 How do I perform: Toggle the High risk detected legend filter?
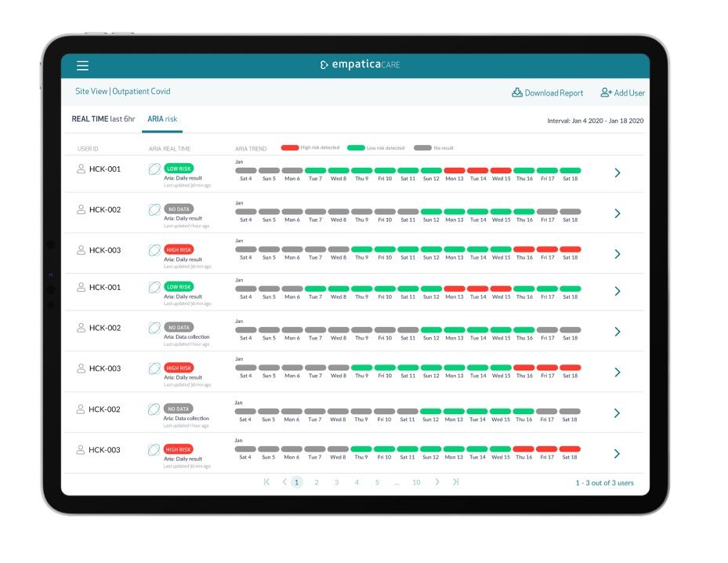click(x=291, y=147)
